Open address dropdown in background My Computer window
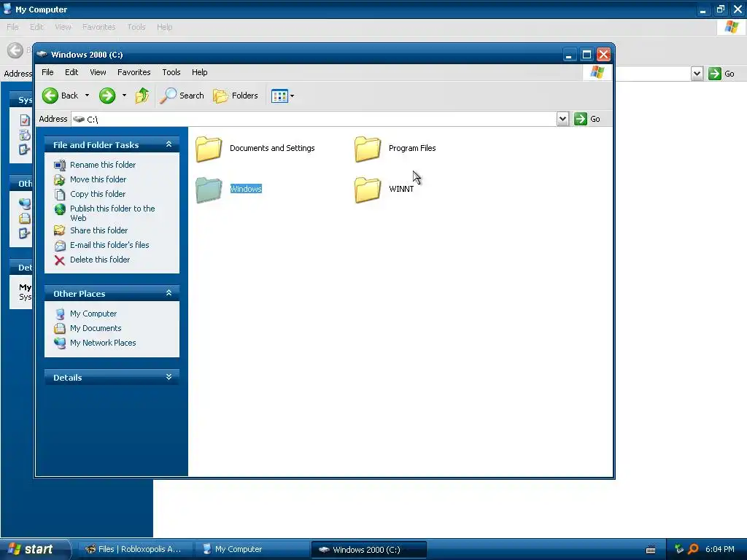 (x=697, y=74)
